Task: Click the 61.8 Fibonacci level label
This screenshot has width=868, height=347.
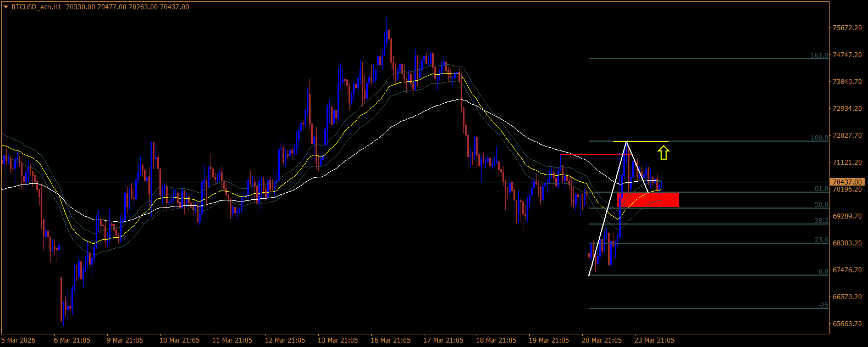Action: [x=821, y=189]
